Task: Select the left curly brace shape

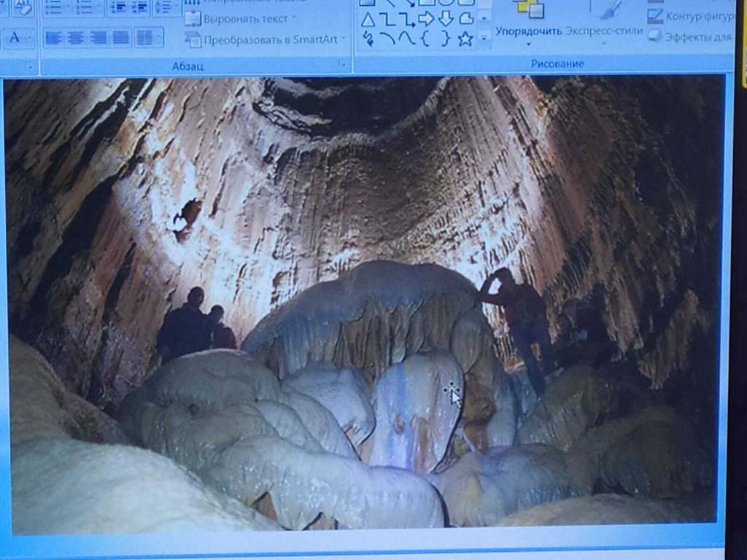Action: point(426,39)
